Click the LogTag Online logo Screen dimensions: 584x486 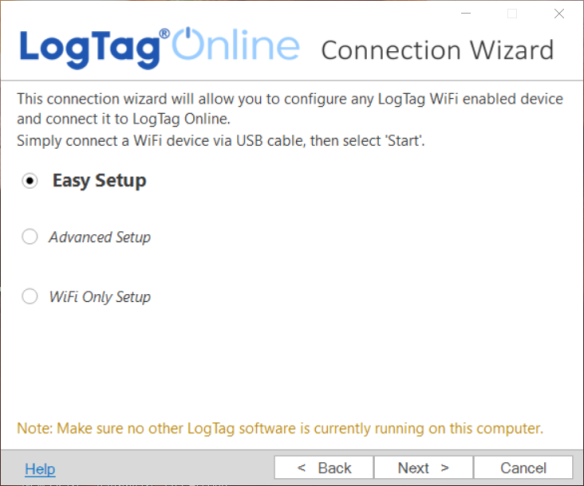pyautogui.click(x=159, y=48)
